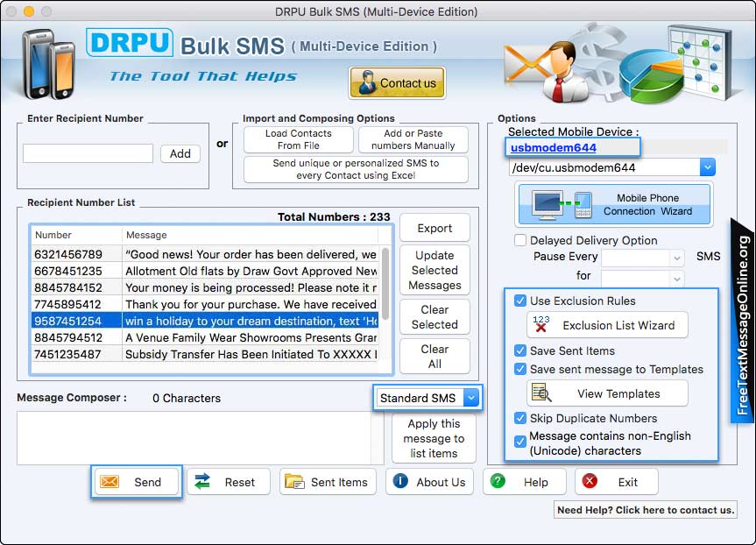Click the mobile phones image in header
756x545 pixels.
(x=48, y=64)
